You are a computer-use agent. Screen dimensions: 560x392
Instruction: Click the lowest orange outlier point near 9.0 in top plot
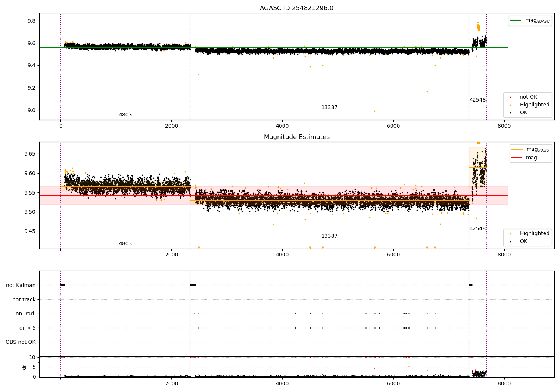(x=374, y=111)
